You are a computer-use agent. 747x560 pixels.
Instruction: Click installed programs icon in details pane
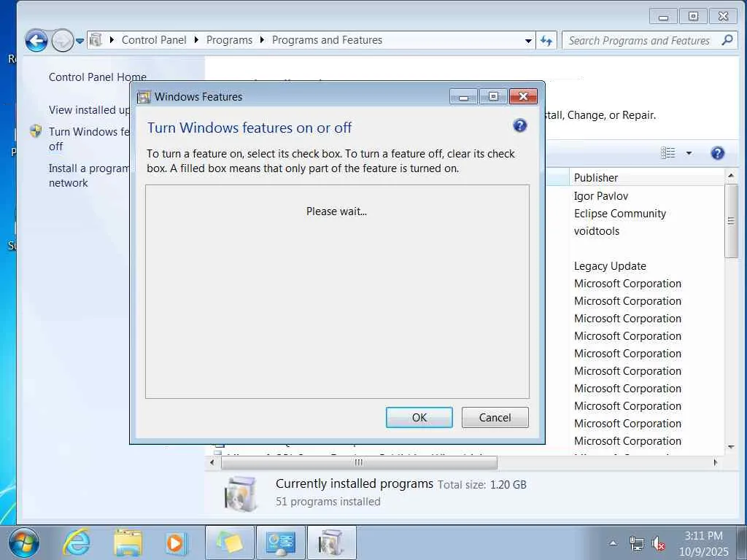click(241, 494)
